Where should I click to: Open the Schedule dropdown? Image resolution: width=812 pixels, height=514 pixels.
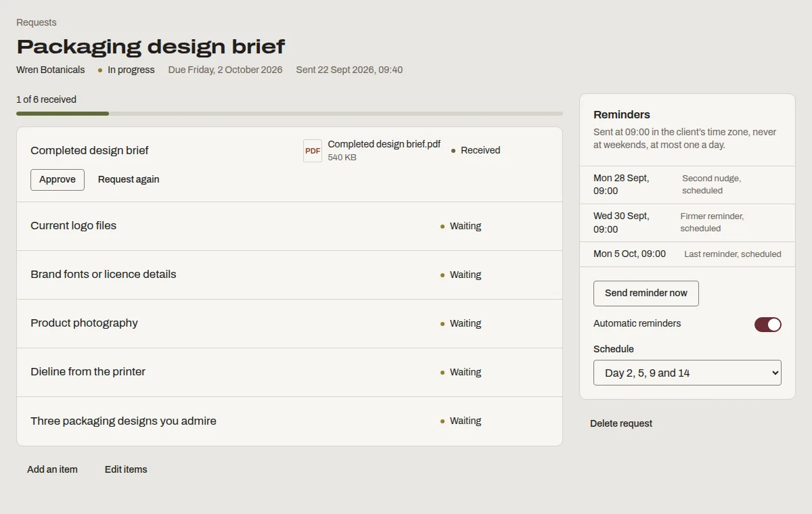click(x=687, y=373)
